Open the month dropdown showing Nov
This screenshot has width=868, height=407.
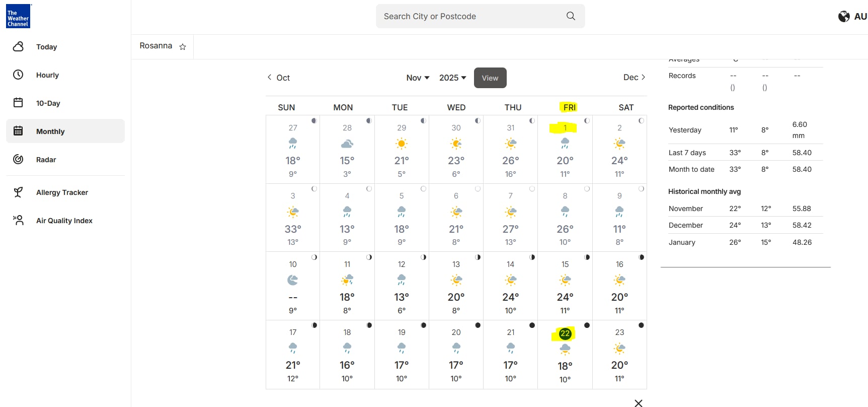(418, 78)
